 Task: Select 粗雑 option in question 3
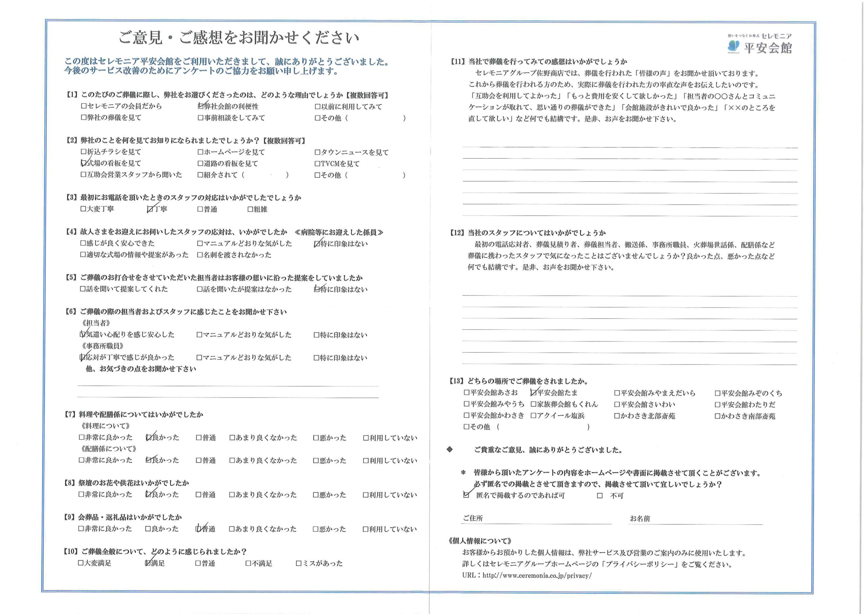[x=250, y=210]
